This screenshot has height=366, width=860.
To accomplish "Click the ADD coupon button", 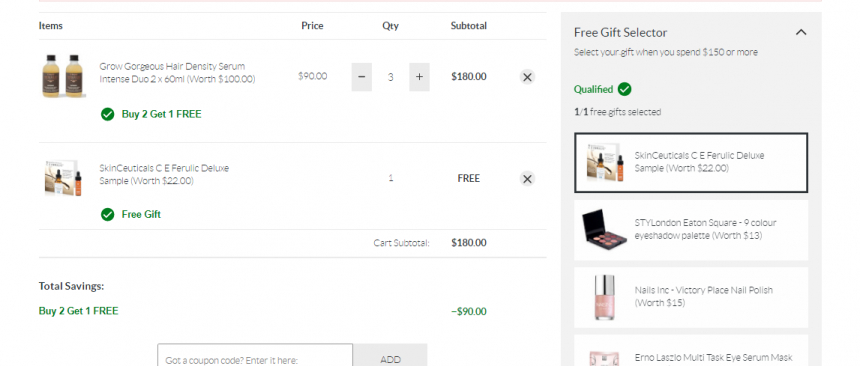I will coord(390,355).
